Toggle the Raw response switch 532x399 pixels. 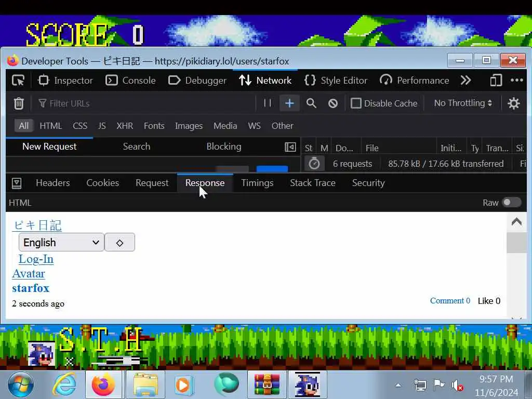tap(512, 203)
